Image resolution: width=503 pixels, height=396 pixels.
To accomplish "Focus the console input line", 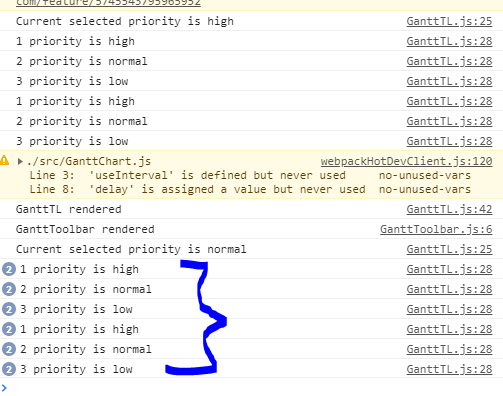I will (x=253, y=388).
